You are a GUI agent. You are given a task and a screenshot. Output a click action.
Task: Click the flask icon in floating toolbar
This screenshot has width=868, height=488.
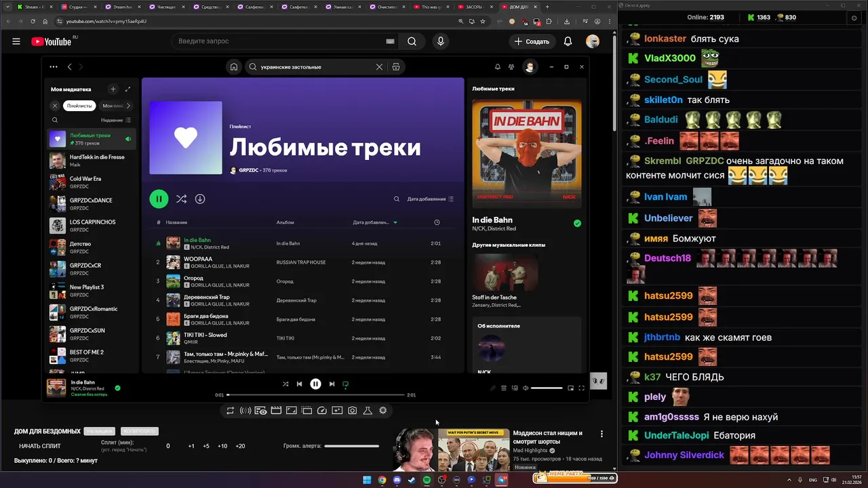click(x=368, y=411)
